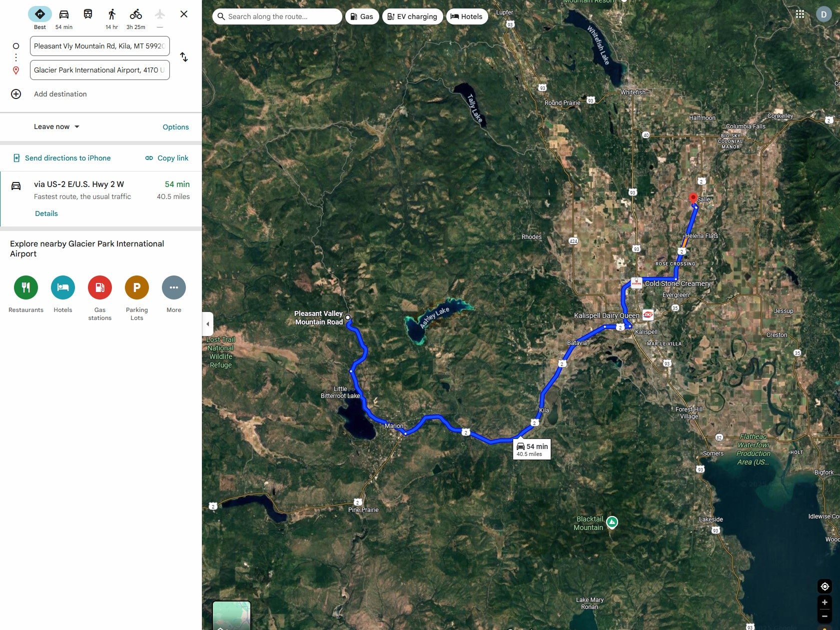Toggle EV charging filter chip

tap(413, 16)
